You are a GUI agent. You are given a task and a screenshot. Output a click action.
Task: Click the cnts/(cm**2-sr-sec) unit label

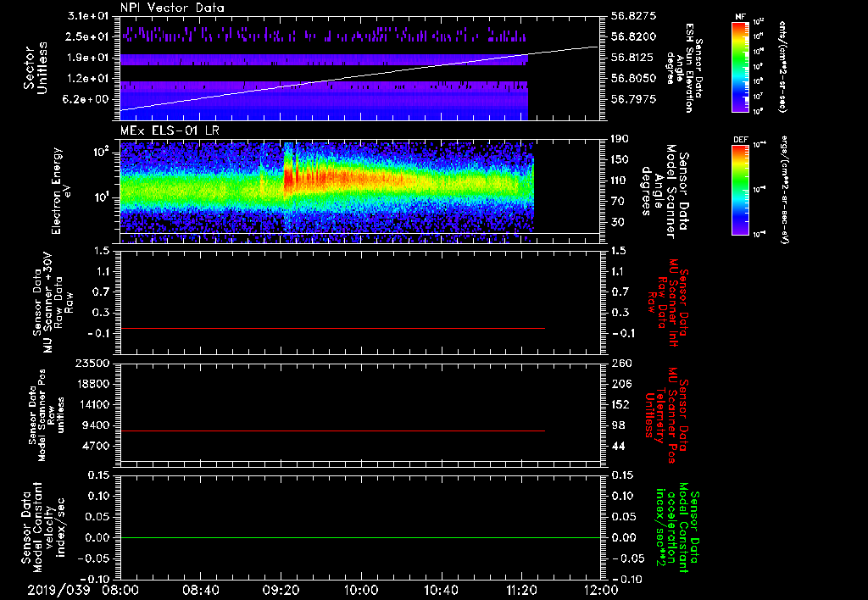782,66
